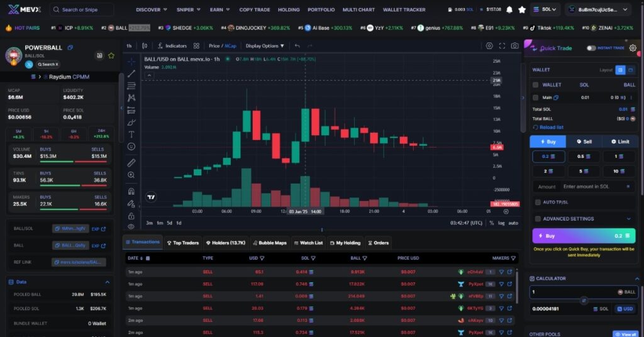Collapse the CALCULATOR section

(x=637, y=279)
